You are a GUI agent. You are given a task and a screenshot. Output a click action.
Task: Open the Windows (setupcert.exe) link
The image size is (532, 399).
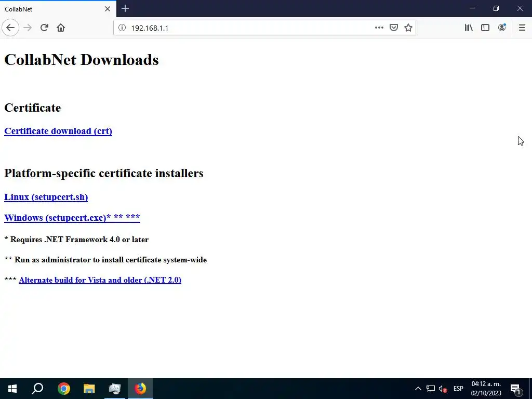tap(72, 218)
